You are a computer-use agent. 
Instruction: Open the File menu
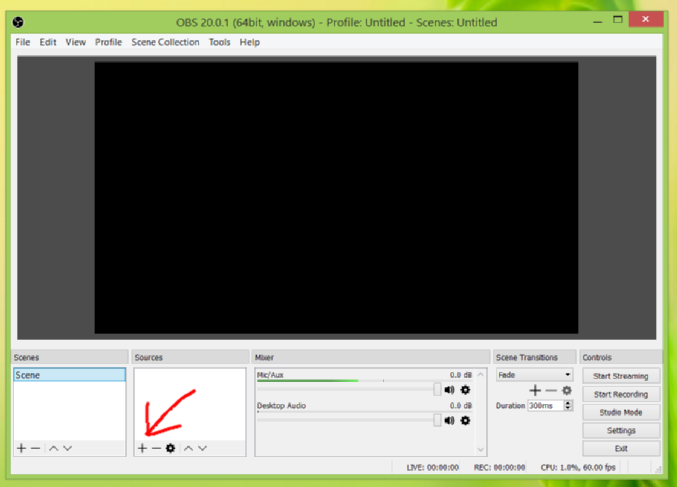pyautogui.click(x=23, y=42)
